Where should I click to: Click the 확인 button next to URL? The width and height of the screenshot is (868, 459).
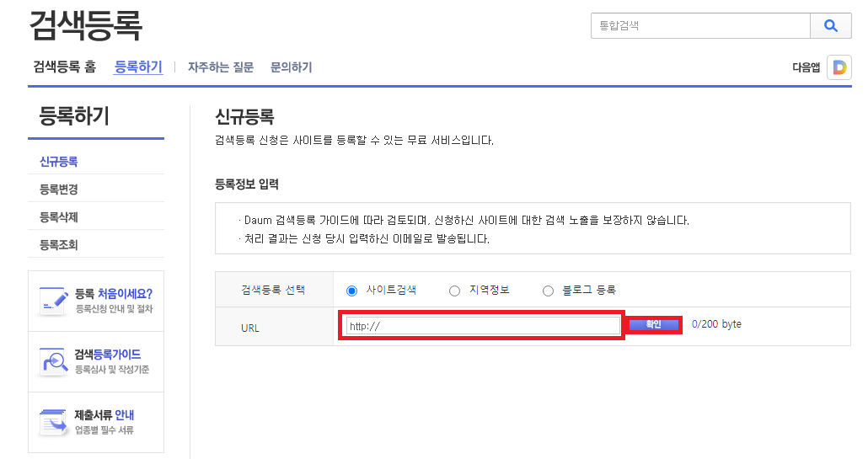click(x=654, y=324)
